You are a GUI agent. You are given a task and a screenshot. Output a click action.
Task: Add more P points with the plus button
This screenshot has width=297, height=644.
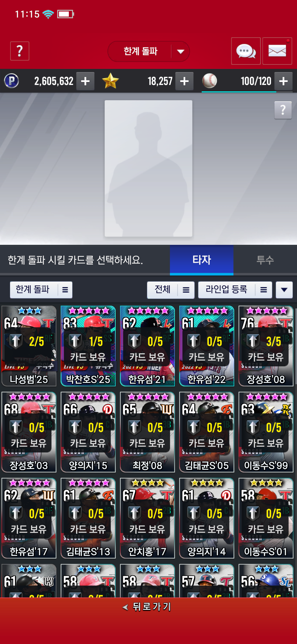point(85,81)
